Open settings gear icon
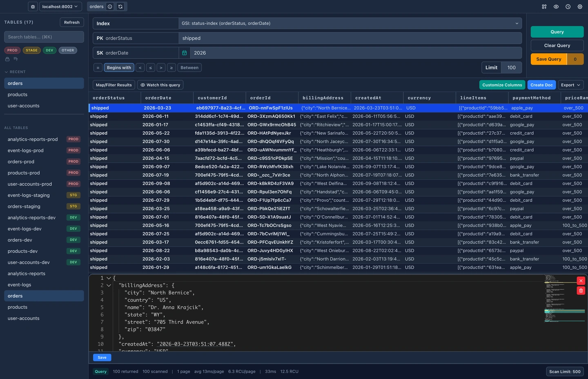Screen dimensions: 588x379 (580, 7)
